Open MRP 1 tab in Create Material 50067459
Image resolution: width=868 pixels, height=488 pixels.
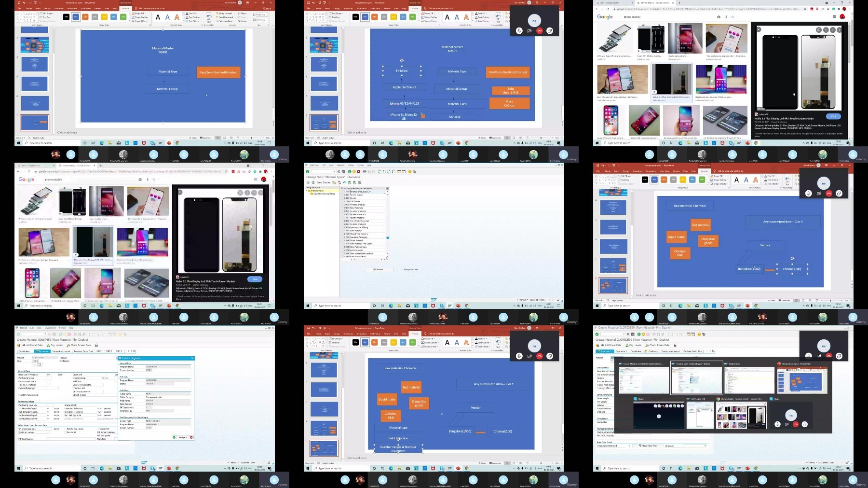(99, 351)
